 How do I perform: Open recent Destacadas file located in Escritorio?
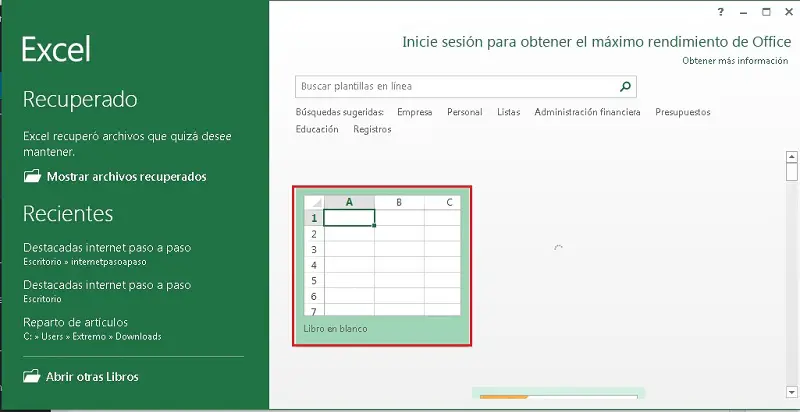coord(107,291)
